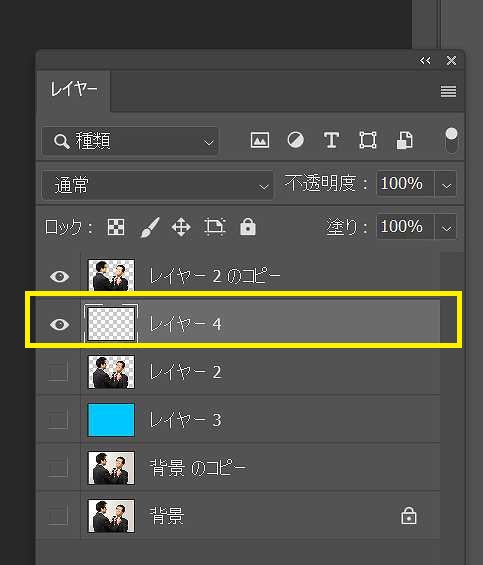483x565 pixels.
Task: Select the レイヤー tab
Action: [74, 89]
